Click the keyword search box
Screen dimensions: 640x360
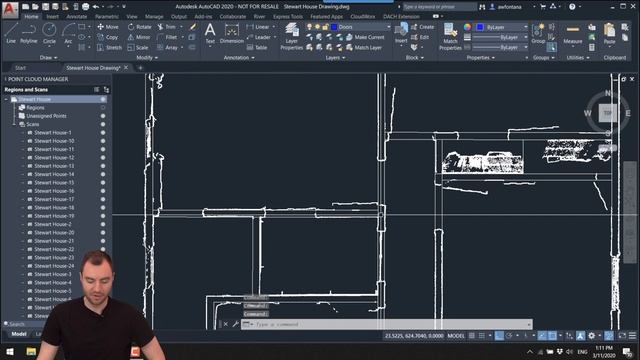point(439,7)
